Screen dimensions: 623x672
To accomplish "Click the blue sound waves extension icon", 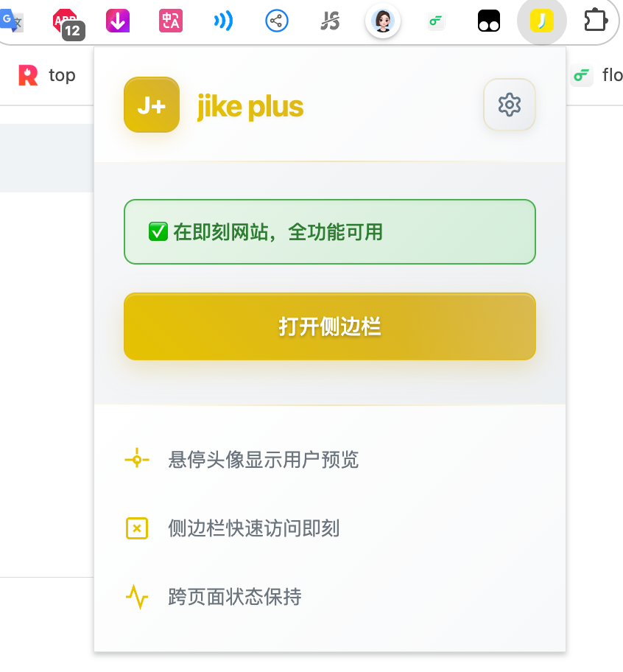I will coord(223,21).
